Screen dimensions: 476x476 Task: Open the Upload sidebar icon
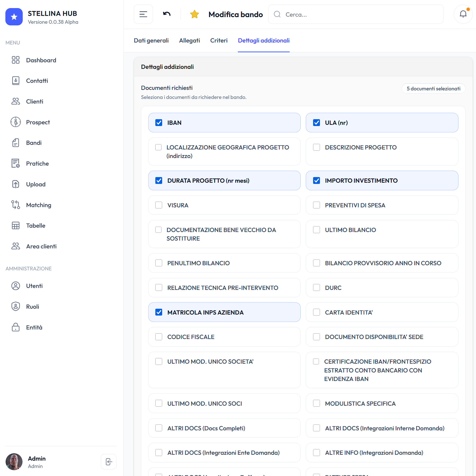[x=16, y=184]
